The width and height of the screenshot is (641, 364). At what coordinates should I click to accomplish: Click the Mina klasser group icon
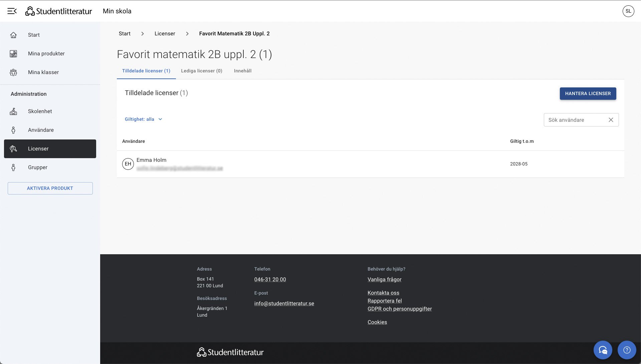[x=13, y=72]
